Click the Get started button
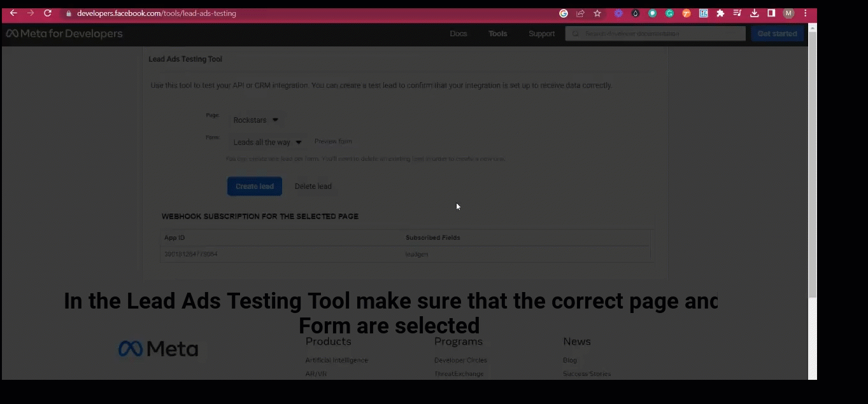This screenshot has width=868, height=404. [777, 34]
